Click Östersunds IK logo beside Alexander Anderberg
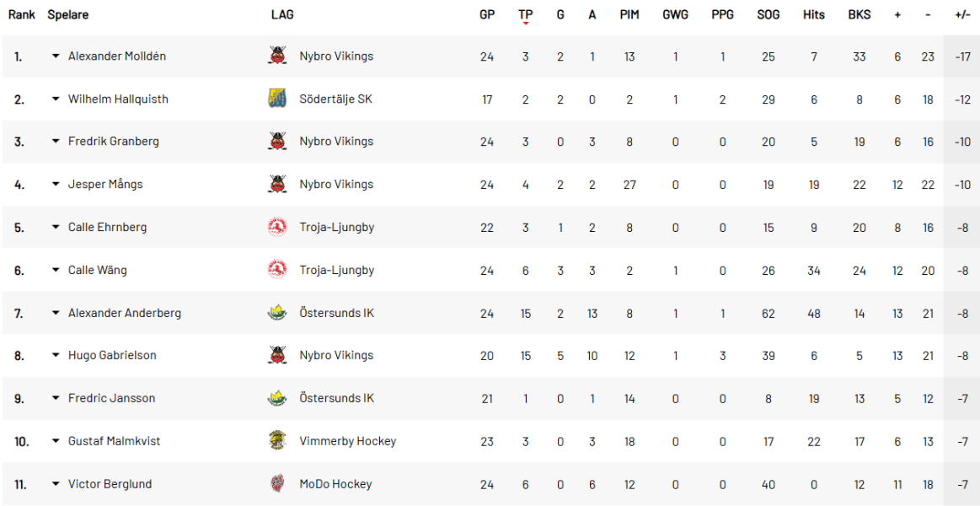The height and width of the screenshot is (506, 980). tap(277, 313)
